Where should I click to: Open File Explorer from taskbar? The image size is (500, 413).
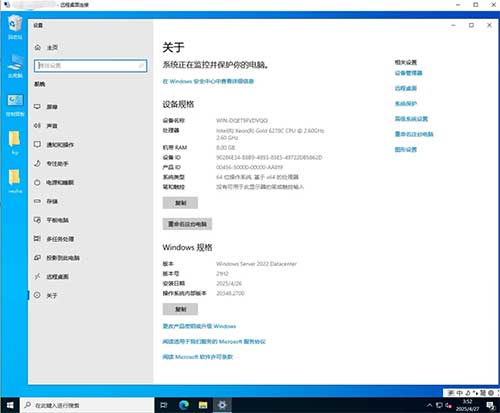(x=203, y=405)
